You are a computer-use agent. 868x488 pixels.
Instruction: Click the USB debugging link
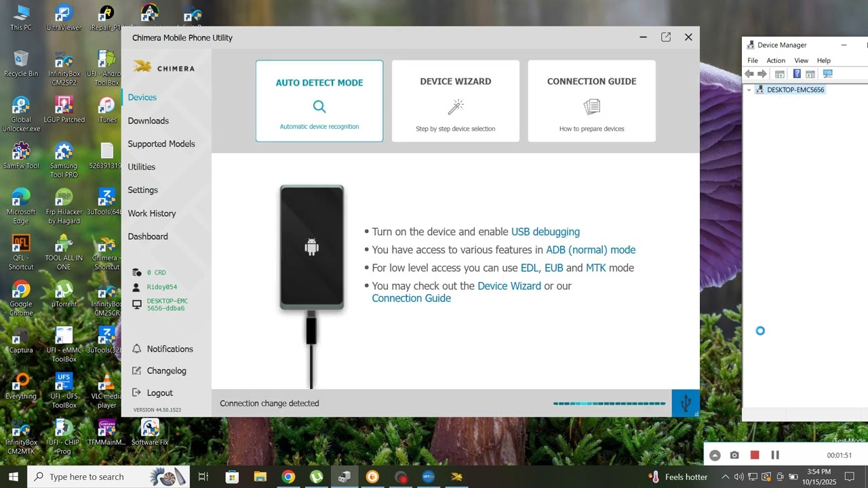tap(545, 232)
